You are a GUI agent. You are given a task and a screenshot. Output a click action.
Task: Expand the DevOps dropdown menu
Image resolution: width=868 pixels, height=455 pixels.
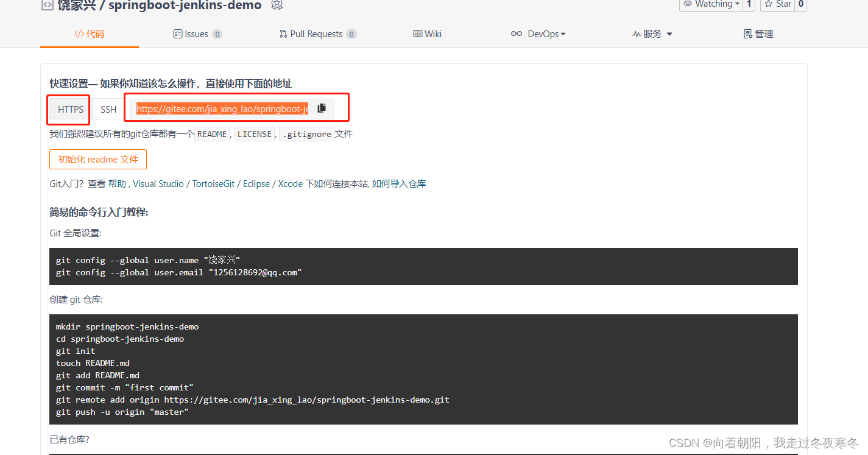[x=538, y=34]
